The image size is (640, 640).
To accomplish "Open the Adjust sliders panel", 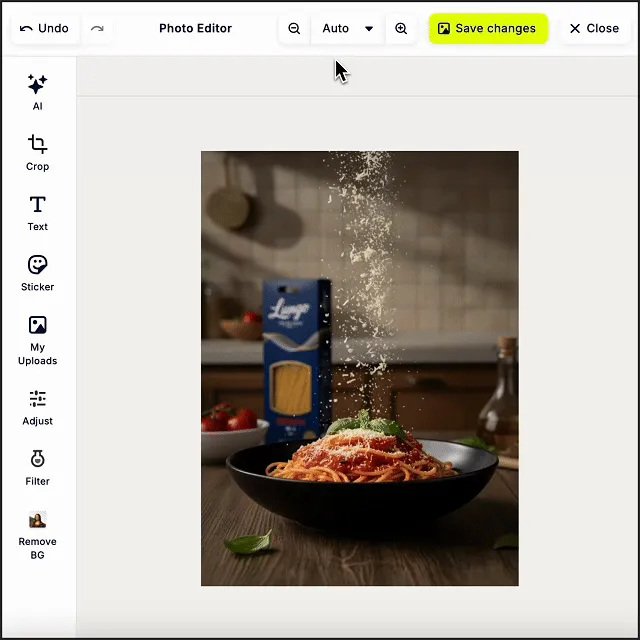I will (x=37, y=406).
